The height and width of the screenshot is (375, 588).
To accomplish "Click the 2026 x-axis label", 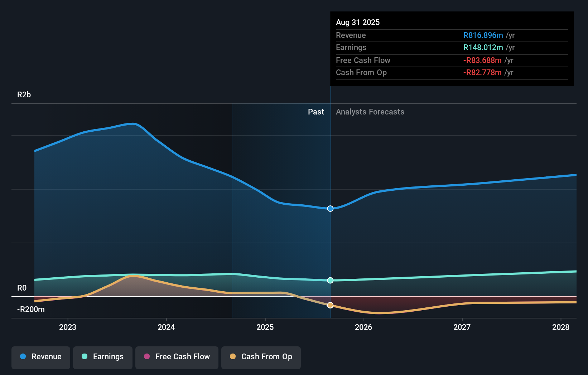I will (363, 327).
